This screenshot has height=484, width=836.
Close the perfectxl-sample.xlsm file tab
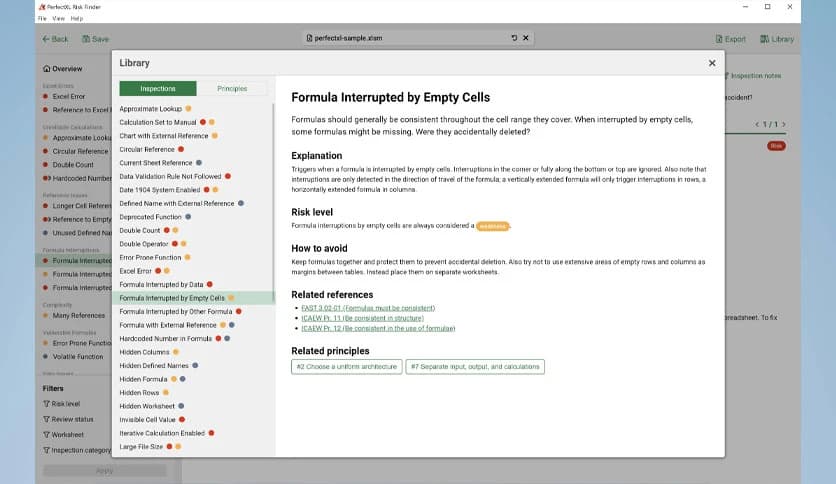coord(526,38)
